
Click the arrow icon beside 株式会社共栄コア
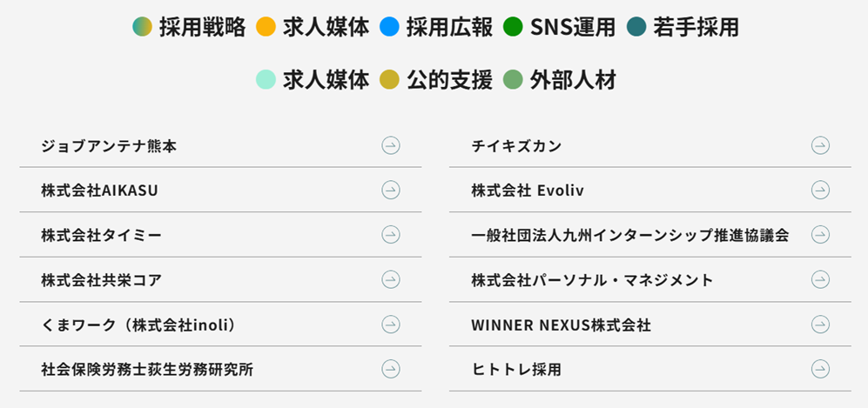[391, 279]
